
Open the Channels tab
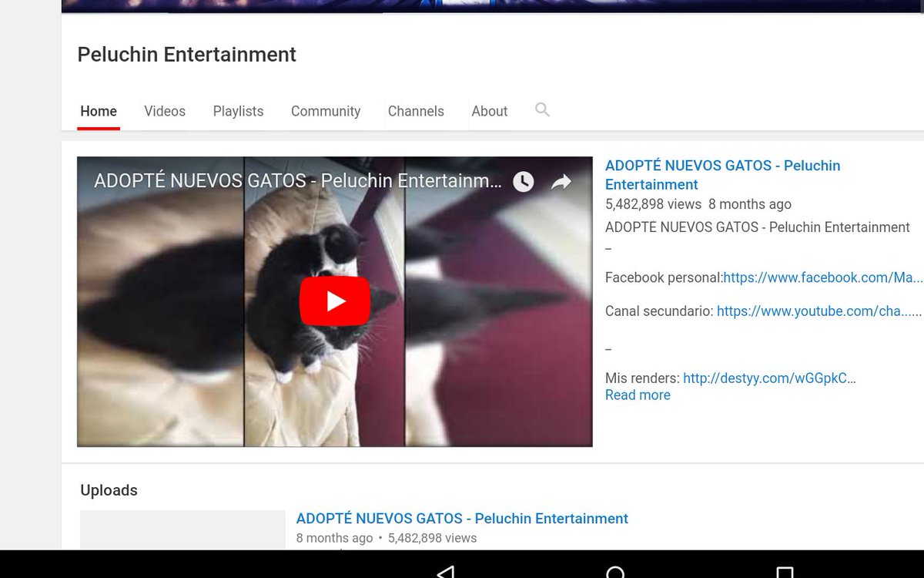tap(416, 111)
